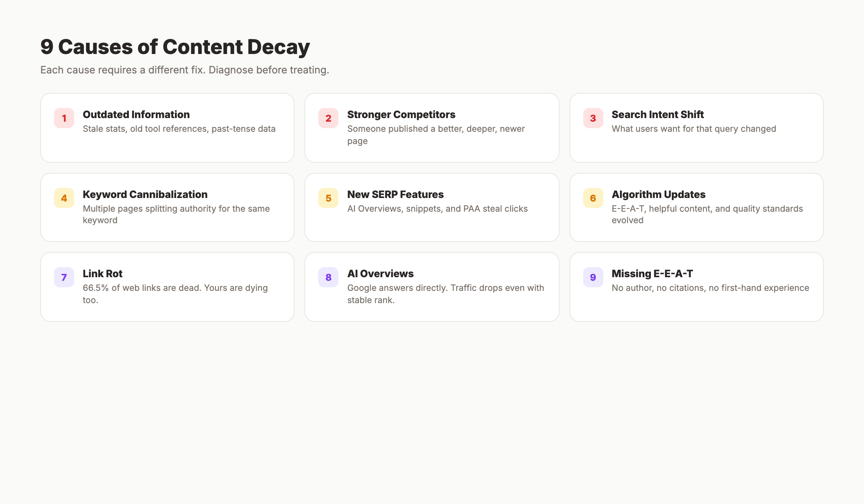
Task: Click the New SERP Features heading
Action: click(x=395, y=194)
